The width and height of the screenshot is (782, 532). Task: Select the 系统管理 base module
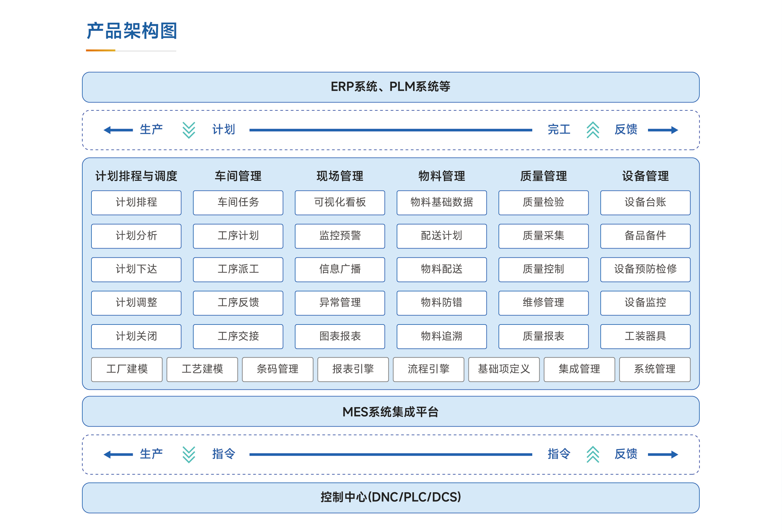[x=655, y=369]
